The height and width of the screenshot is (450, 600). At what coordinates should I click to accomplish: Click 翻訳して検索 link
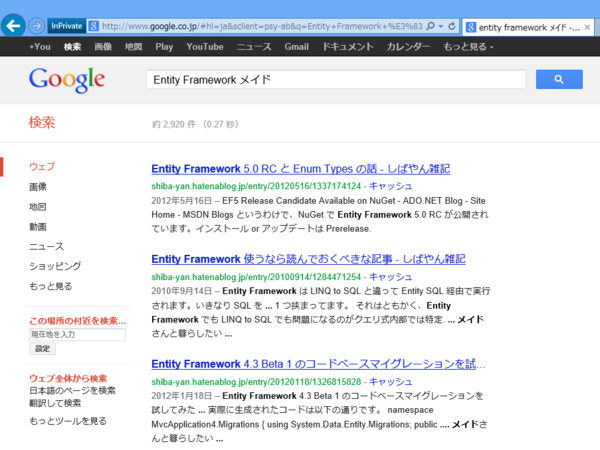pos(55,403)
